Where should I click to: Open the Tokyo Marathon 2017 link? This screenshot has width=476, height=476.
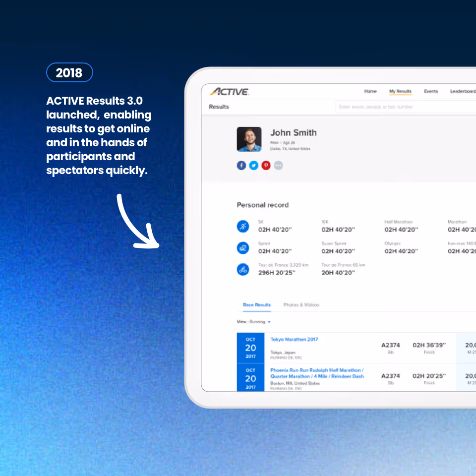click(294, 339)
